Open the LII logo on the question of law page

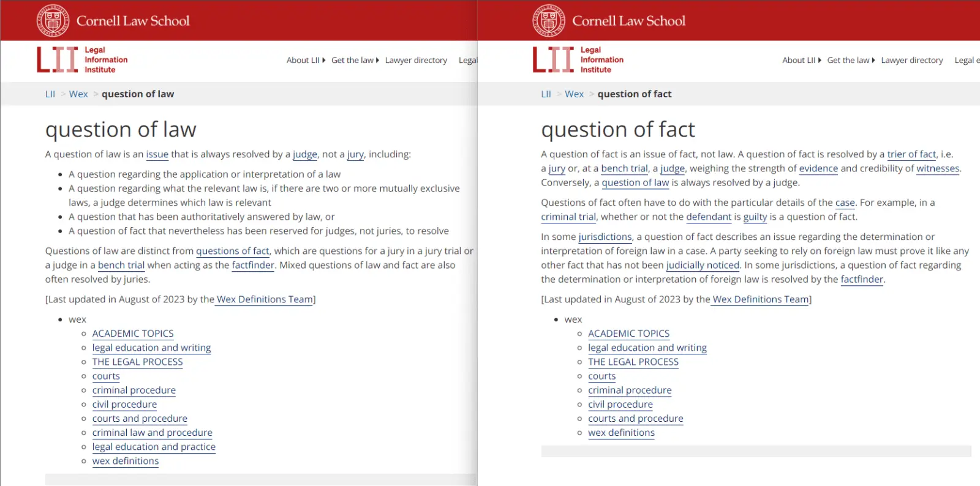tap(82, 59)
